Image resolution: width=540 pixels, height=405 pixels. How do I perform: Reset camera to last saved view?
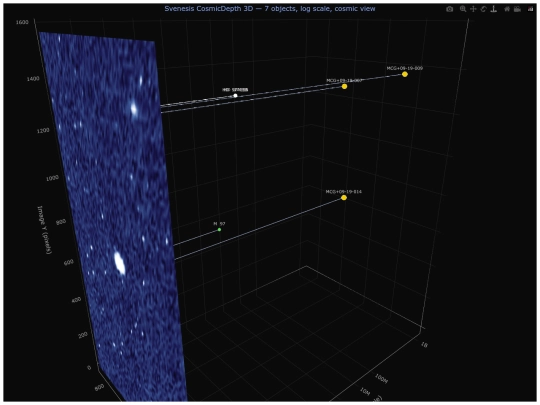(x=517, y=9)
